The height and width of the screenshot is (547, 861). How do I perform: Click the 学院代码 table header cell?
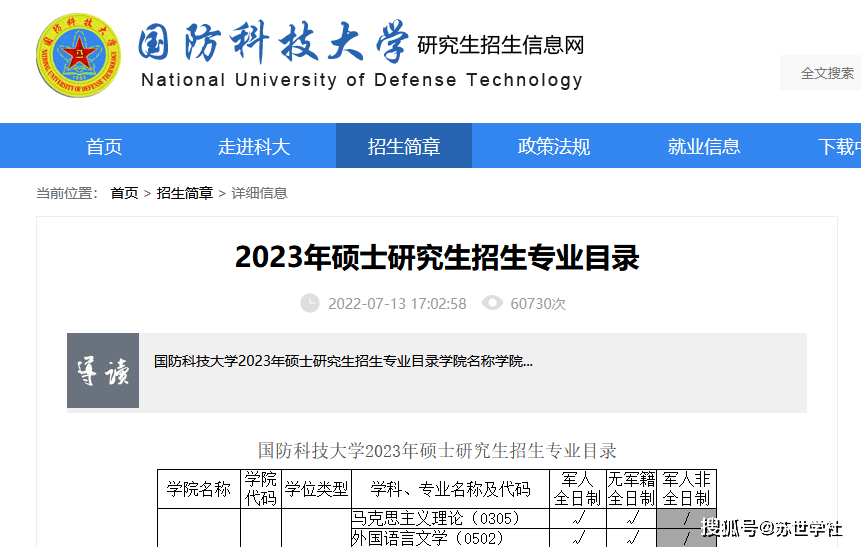click(261, 489)
